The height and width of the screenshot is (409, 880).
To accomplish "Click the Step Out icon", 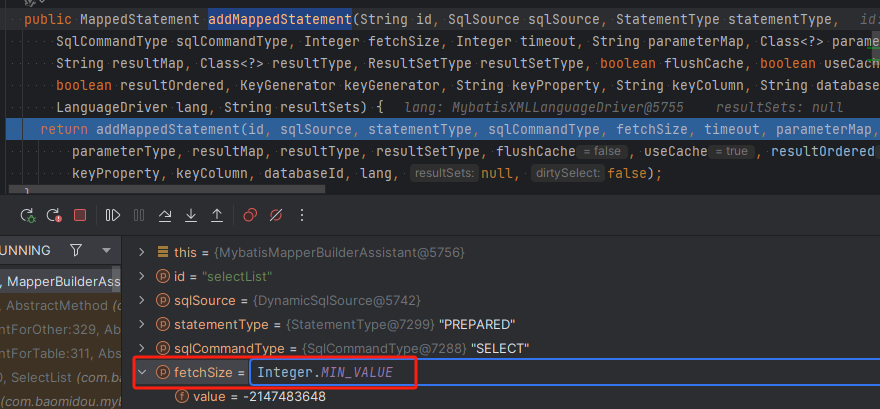I will pyautogui.click(x=217, y=215).
